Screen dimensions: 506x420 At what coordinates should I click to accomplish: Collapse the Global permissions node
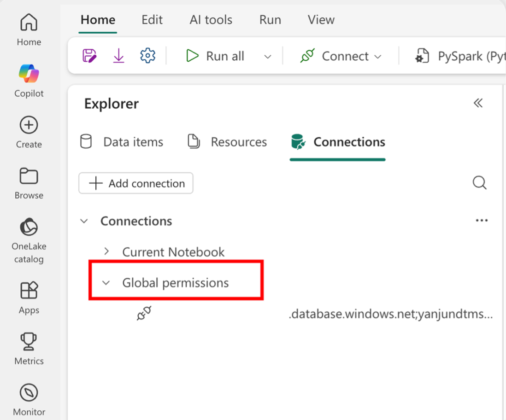pyautogui.click(x=106, y=283)
